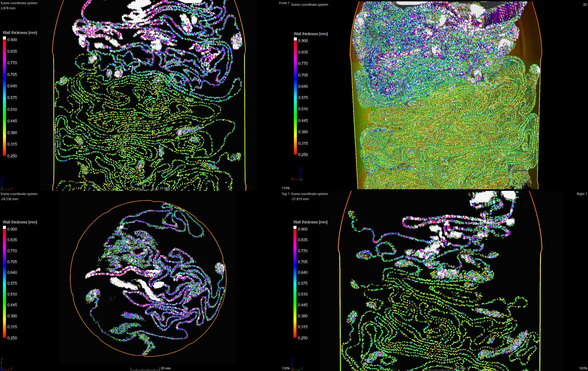588x371 pixels.
Task: Click the 183% zoom indicator
Action: 583,368
